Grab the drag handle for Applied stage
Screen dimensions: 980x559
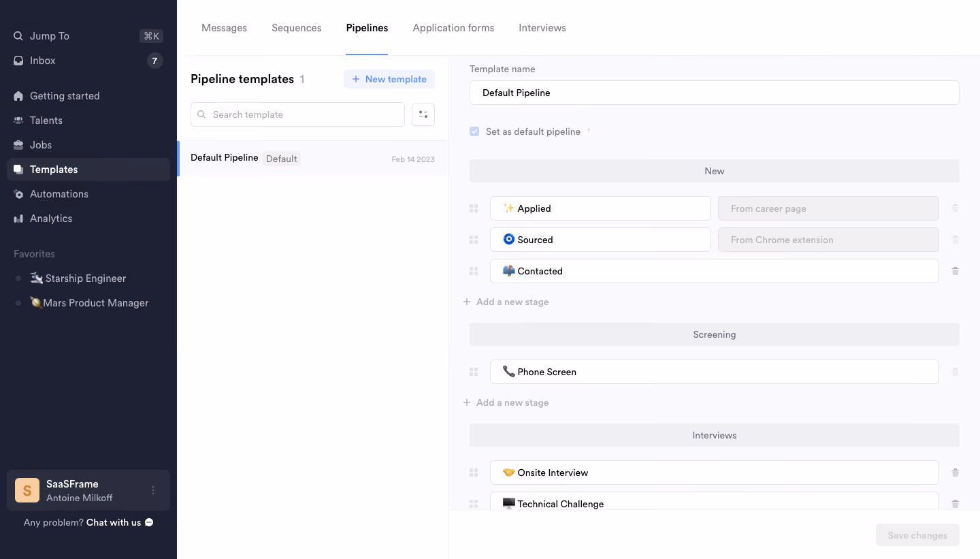[474, 208]
